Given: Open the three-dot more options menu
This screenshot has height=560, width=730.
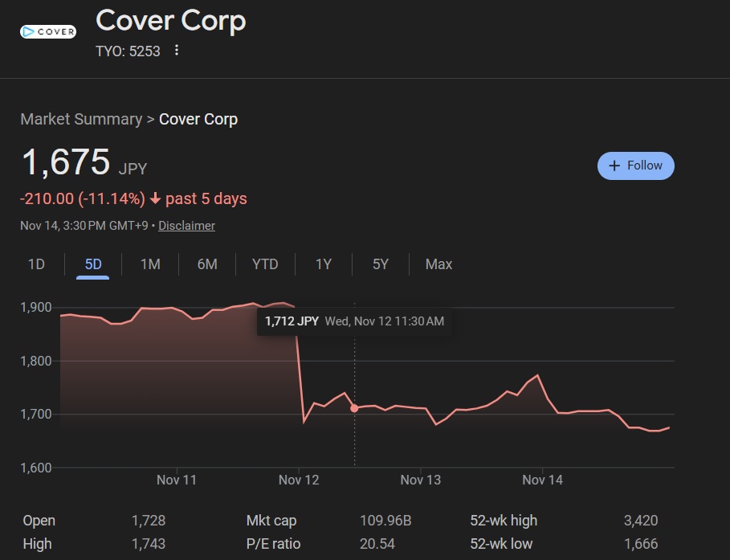Looking at the screenshot, I should (x=177, y=51).
